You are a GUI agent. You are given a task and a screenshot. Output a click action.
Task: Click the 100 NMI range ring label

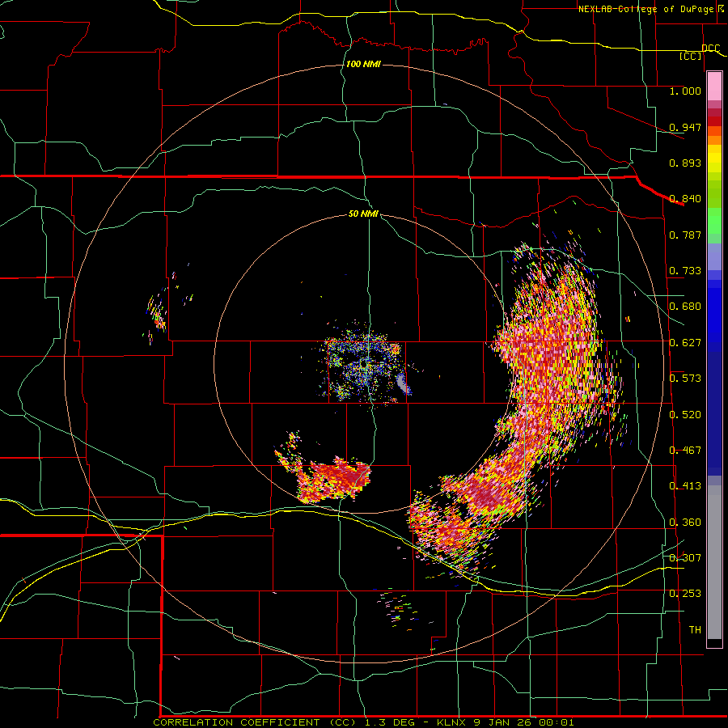click(363, 64)
